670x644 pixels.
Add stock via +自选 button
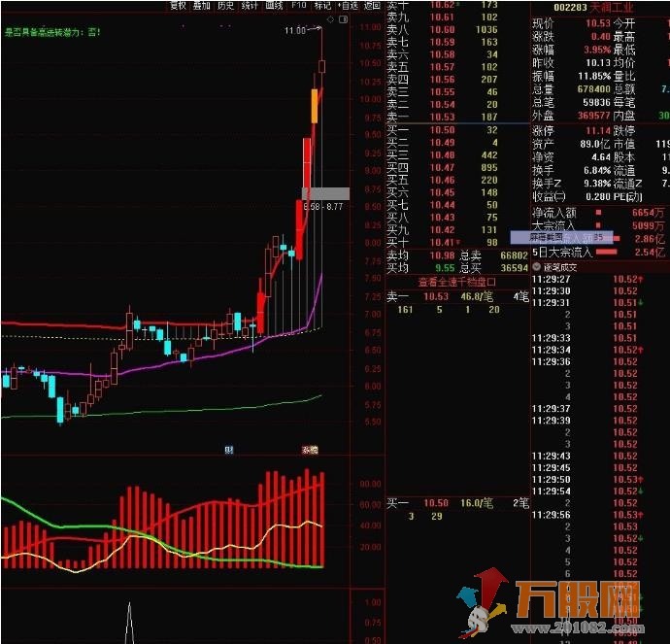tap(349, 5)
